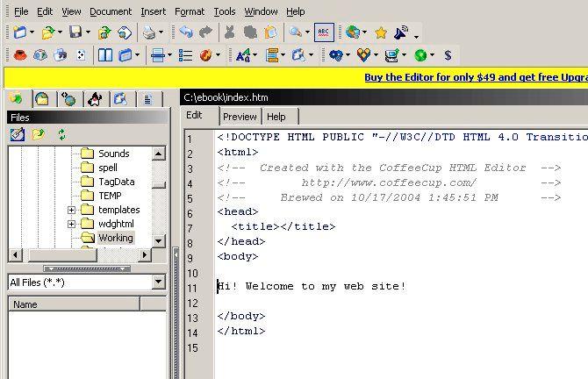
Task: Refresh the Files panel with green arrows
Action: (61, 134)
